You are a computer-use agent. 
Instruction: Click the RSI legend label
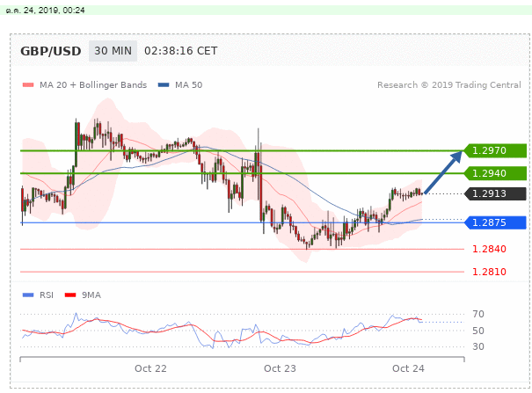coord(47,295)
